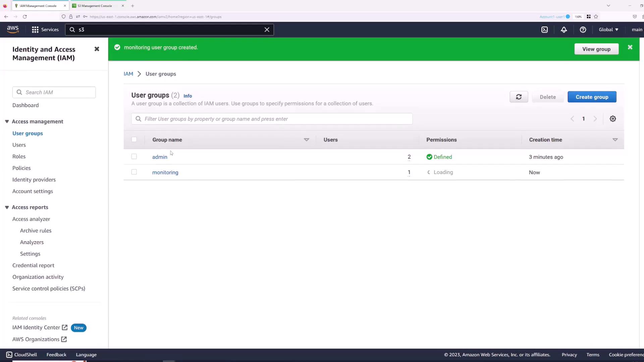Image resolution: width=644 pixels, height=362 pixels.
Task: Refresh the user groups list
Action: pyautogui.click(x=519, y=97)
